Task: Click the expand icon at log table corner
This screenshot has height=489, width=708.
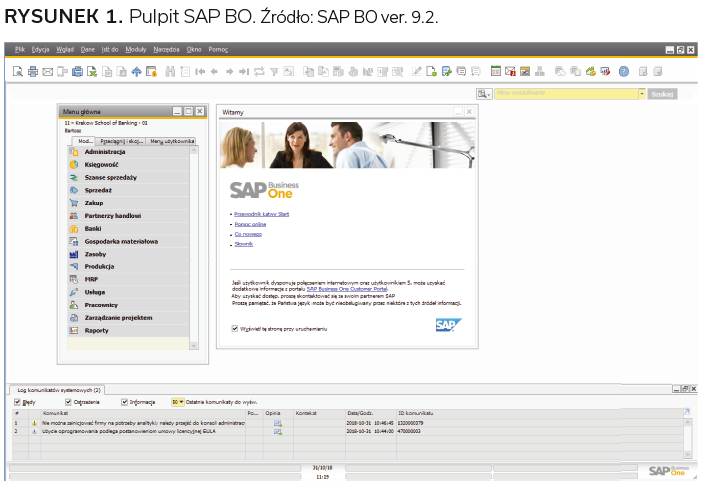Action: [687, 412]
